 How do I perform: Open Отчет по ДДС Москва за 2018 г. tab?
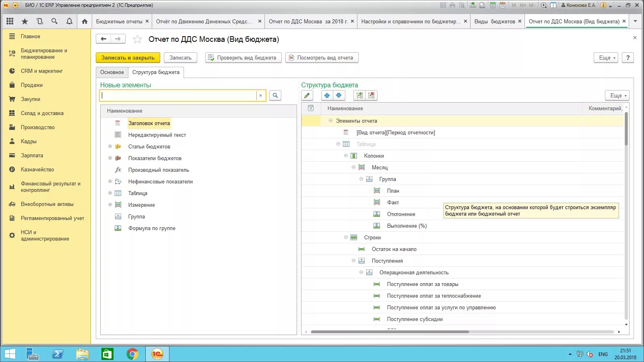pyautogui.click(x=308, y=21)
